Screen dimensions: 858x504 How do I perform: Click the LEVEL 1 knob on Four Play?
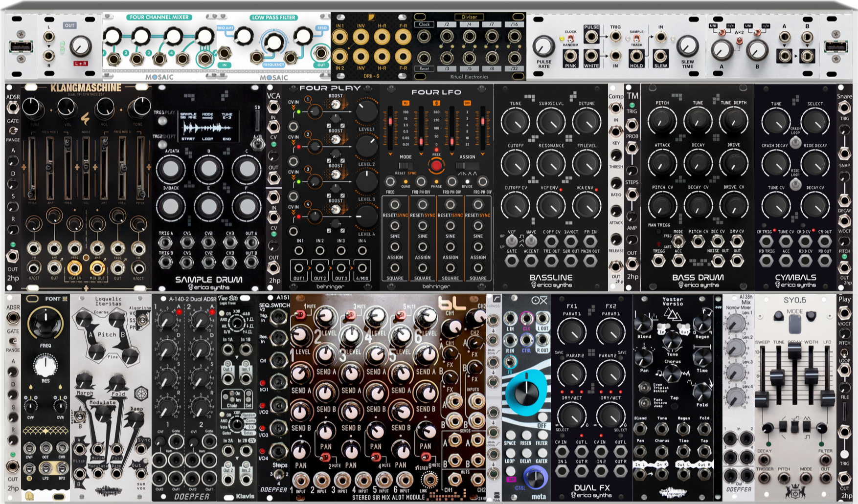click(366, 111)
